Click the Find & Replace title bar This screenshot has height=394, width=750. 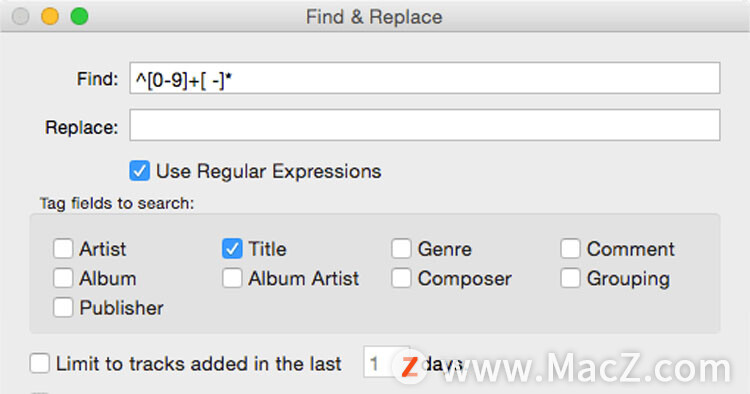tap(375, 17)
